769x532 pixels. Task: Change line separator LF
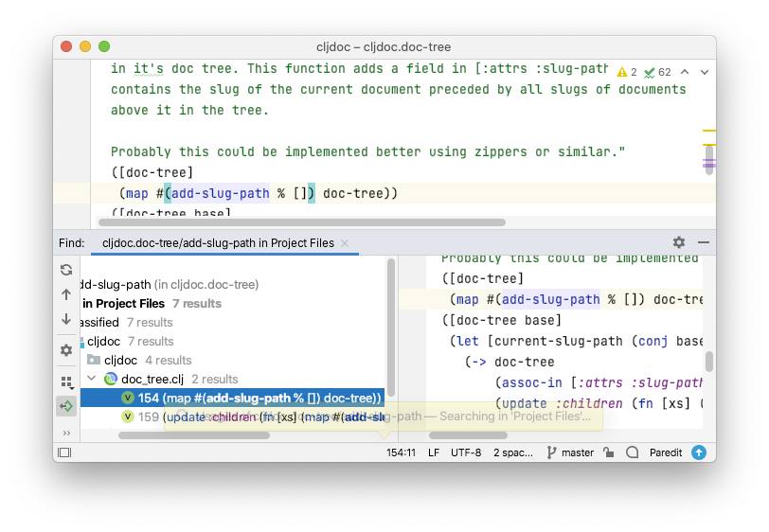434,452
